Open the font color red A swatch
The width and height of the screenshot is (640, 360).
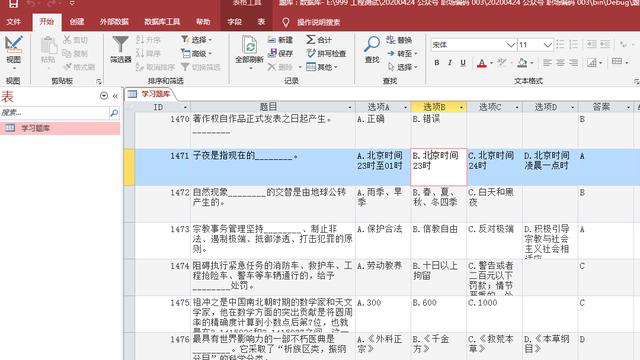pyautogui.click(x=482, y=63)
